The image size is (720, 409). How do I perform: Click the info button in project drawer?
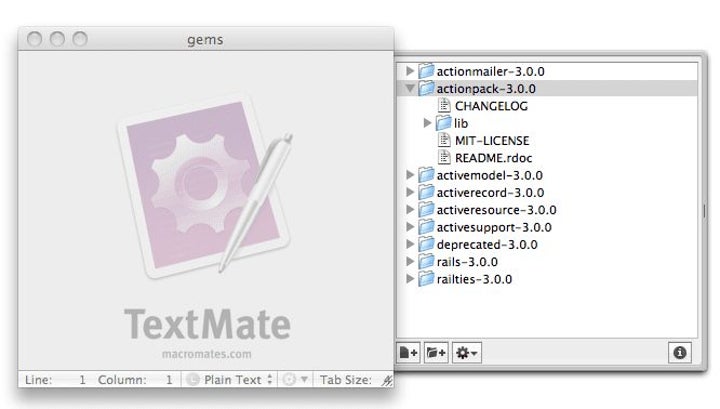pos(680,352)
